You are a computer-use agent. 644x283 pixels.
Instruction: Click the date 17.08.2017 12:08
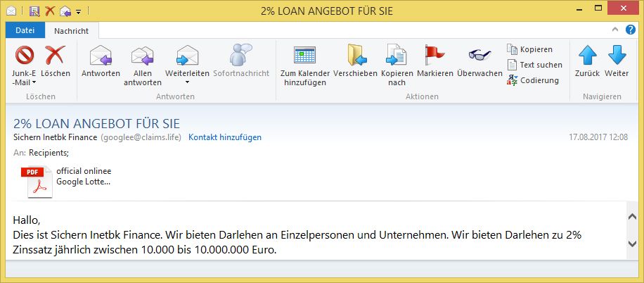(x=598, y=137)
